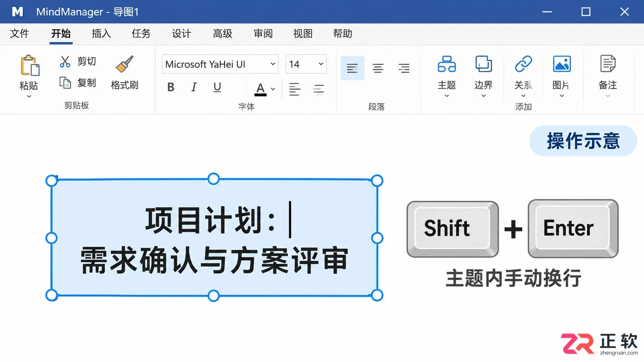The width and height of the screenshot is (644, 362).
Task: Select the Cut (剪切) scissors icon
Action: [65, 61]
